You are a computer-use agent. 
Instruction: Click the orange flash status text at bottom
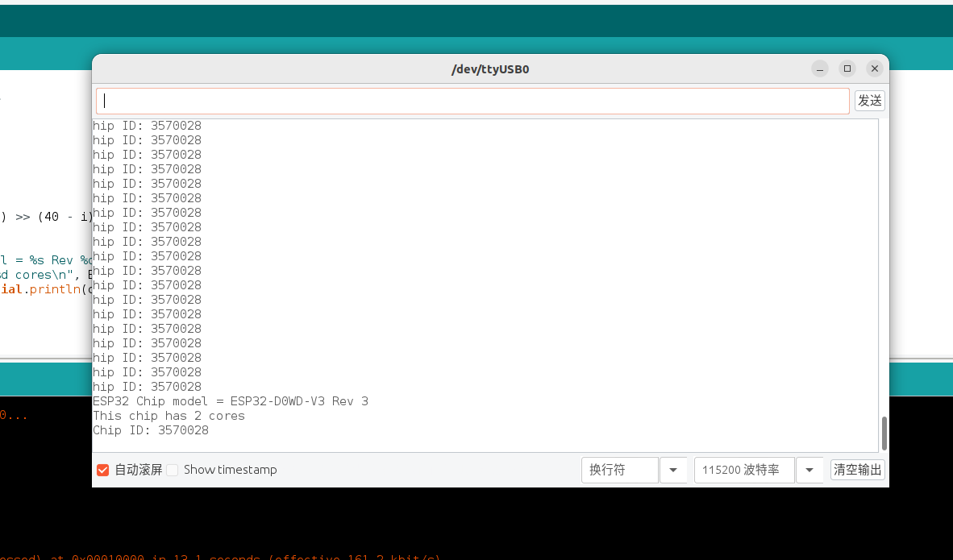click(218, 557)
